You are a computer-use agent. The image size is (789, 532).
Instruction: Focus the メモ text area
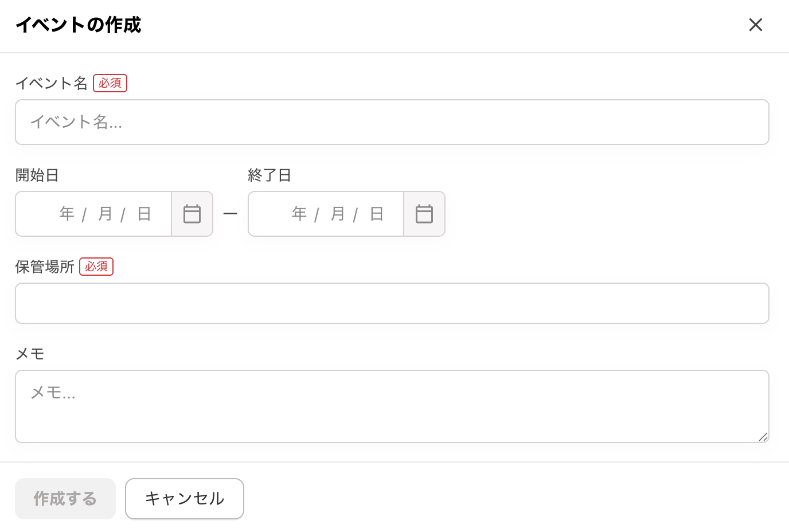point(392,406)
